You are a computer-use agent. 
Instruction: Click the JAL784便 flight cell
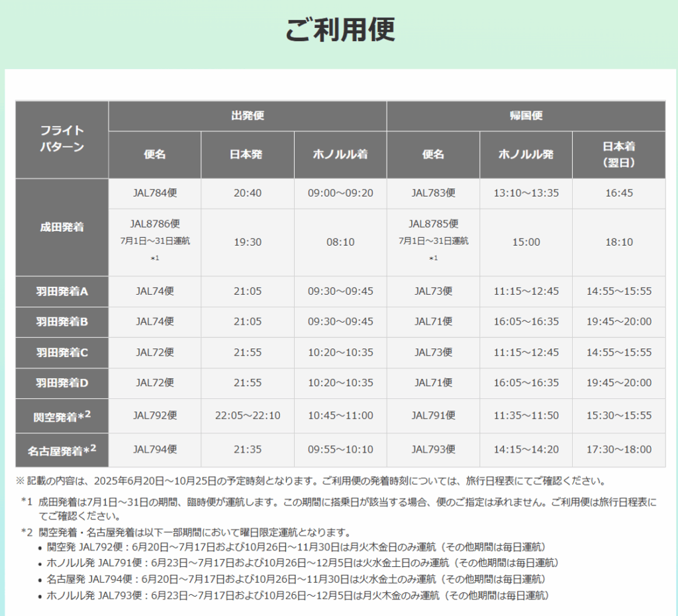pyautogui.click(x=155, y=193)
